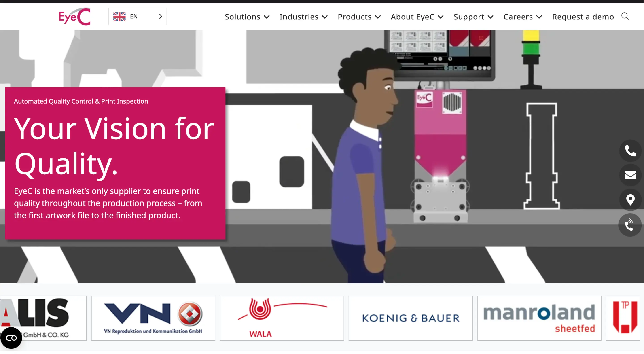644x354 pixels.
Task: Open the EN language selector
Action: [x=138, y=17]
